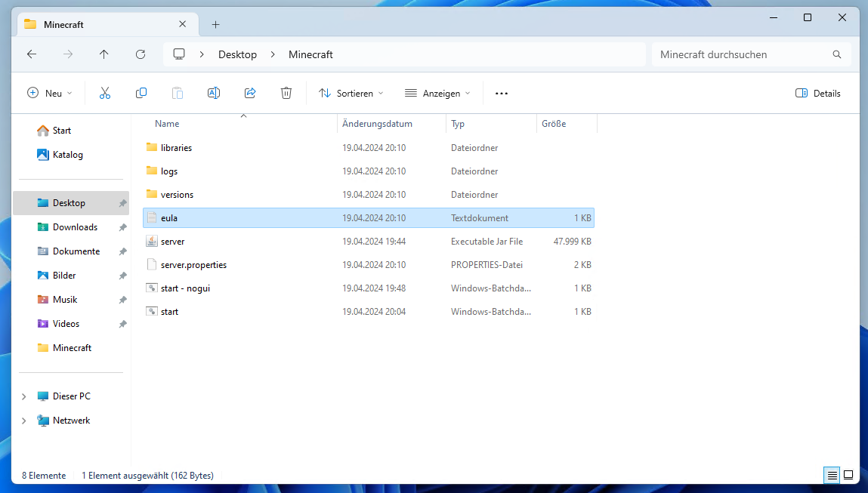Toggle the Details pane button

tap(817, 93)
